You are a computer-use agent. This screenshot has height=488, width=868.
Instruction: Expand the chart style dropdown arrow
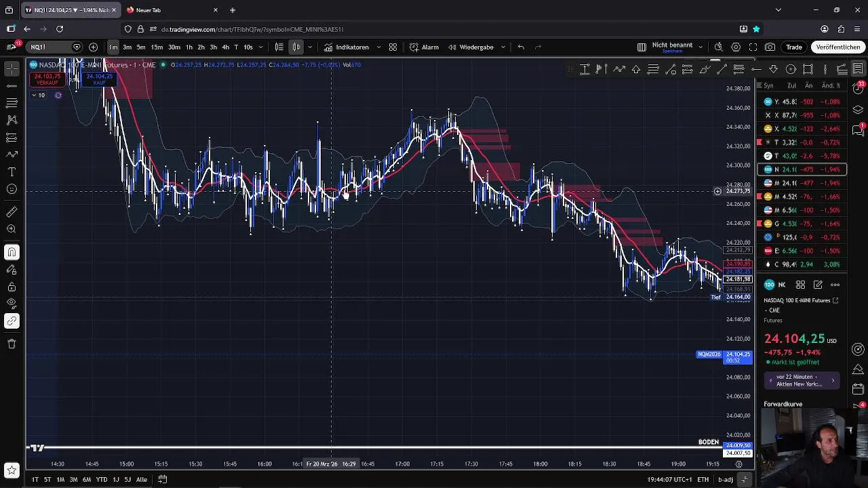click(310, 47)
